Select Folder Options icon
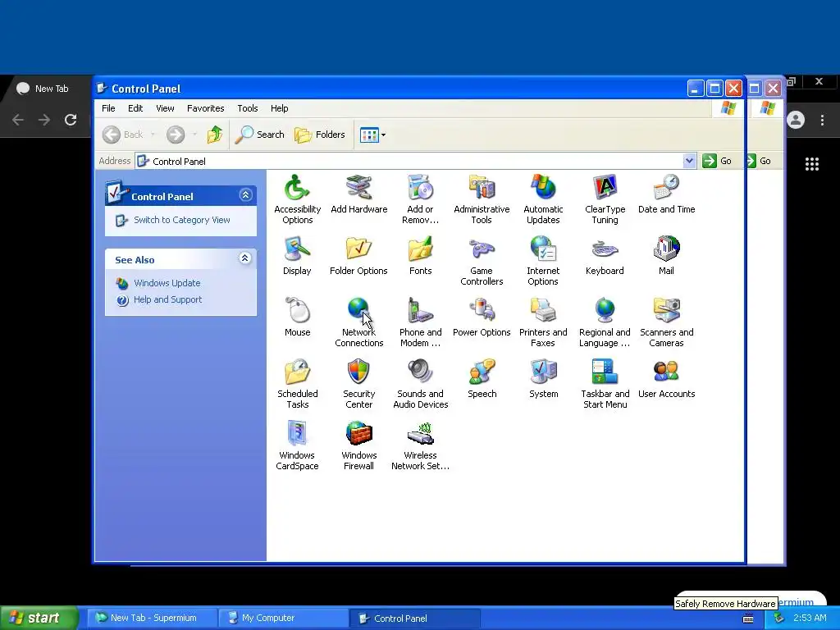Viewport: 840px width, 630px height. [x=359, y=256]
